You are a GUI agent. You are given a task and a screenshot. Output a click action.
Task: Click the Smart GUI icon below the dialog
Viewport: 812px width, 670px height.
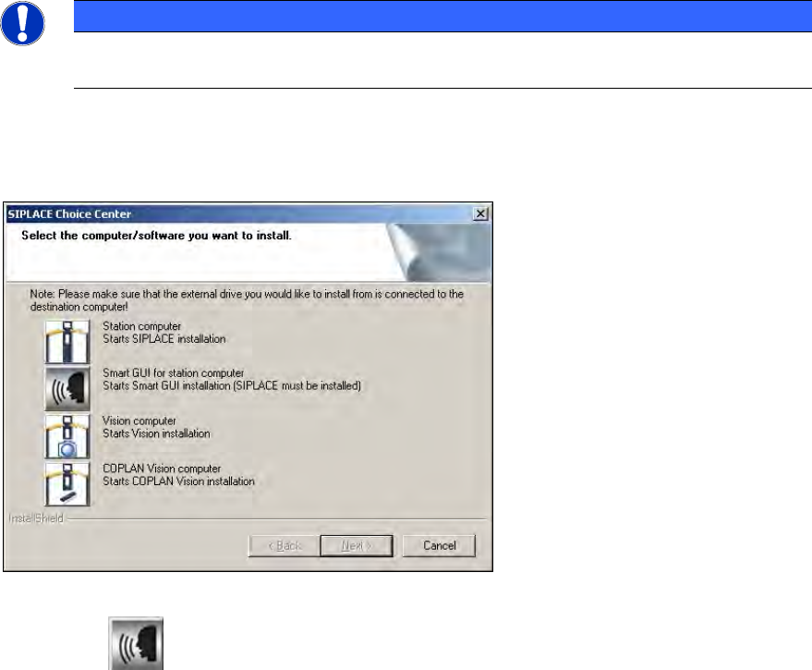pos(136,643)
